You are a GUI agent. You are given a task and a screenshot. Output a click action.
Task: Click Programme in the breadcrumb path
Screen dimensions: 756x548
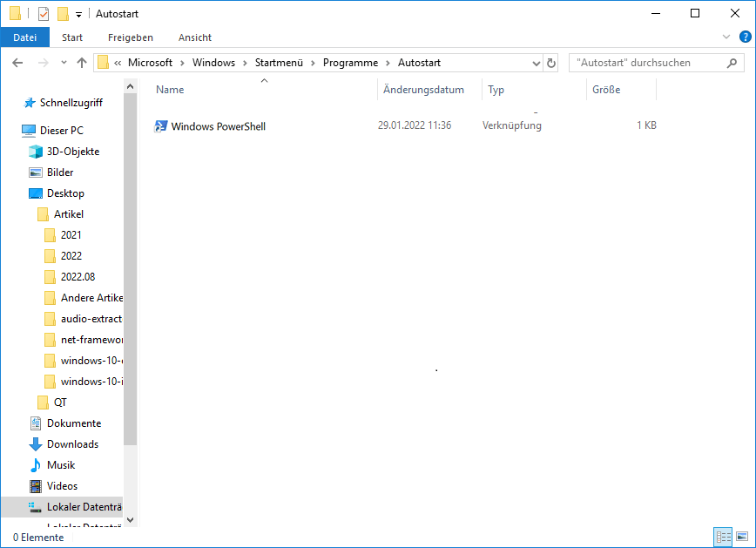350,63
